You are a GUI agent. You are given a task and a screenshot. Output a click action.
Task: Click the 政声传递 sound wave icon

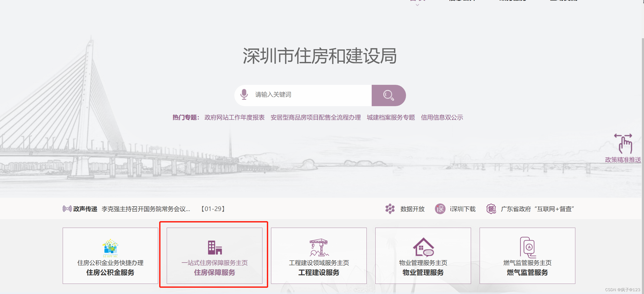(67, 209)
